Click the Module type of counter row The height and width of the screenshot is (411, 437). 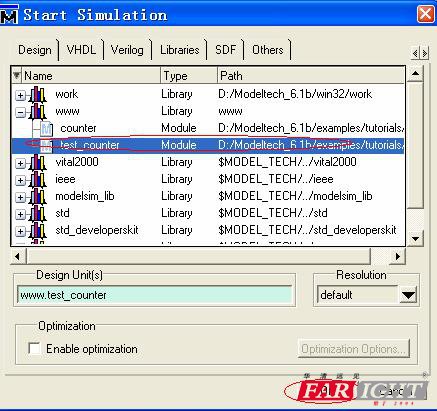coord(179,128)
